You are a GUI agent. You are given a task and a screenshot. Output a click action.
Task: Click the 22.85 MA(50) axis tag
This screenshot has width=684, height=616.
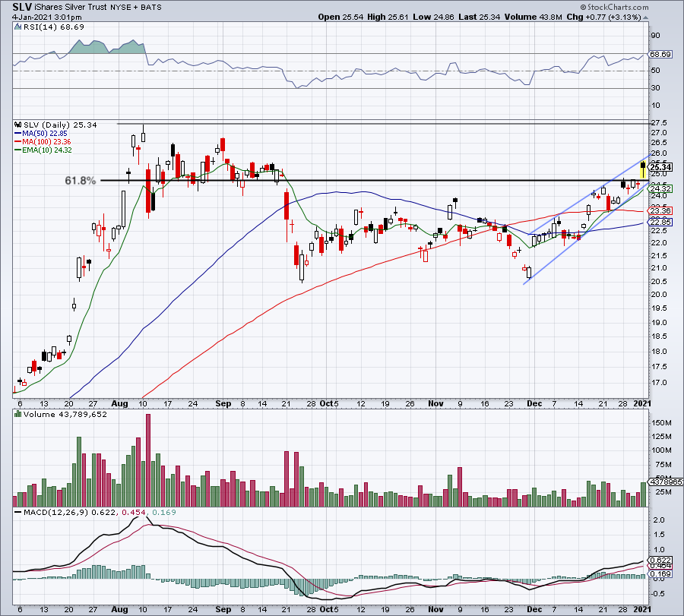coord(660,223)
